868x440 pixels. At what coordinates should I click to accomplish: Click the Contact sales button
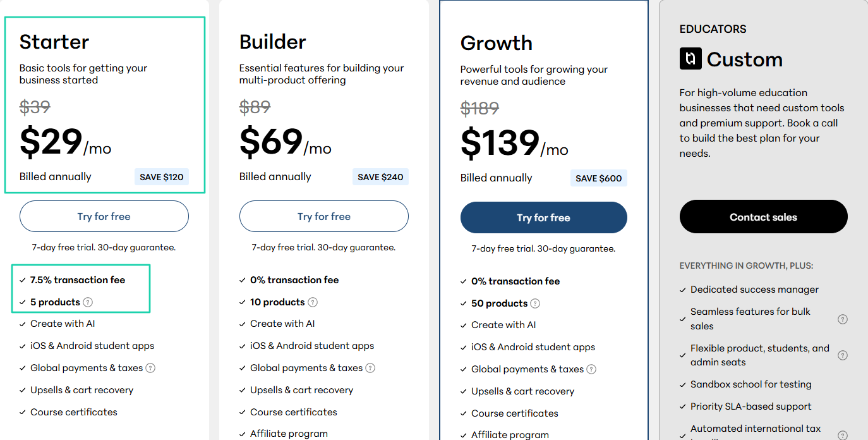pos(764,217)
